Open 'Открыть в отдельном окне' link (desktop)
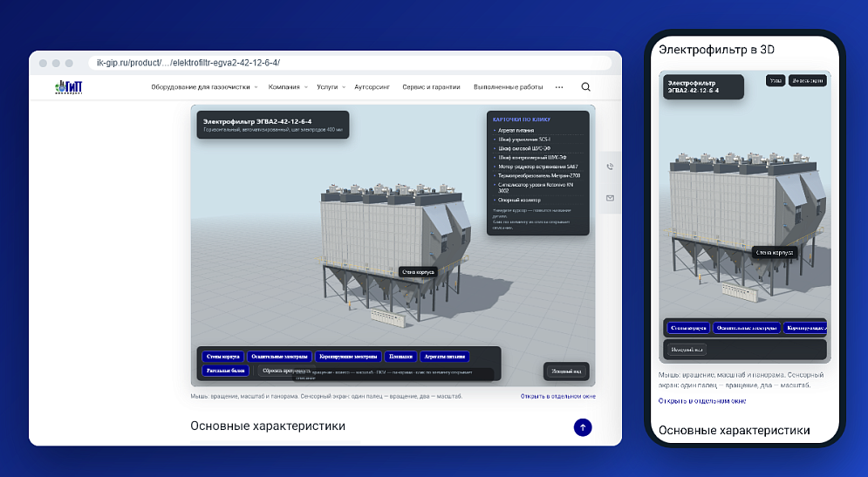Viewport: 868px width, 477px height. [x=558, y=396]
